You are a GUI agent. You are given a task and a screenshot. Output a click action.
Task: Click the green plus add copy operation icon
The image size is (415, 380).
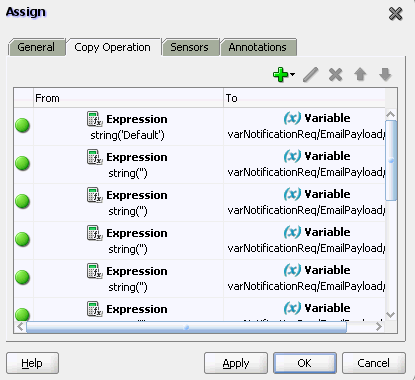[x=280, y=75]
